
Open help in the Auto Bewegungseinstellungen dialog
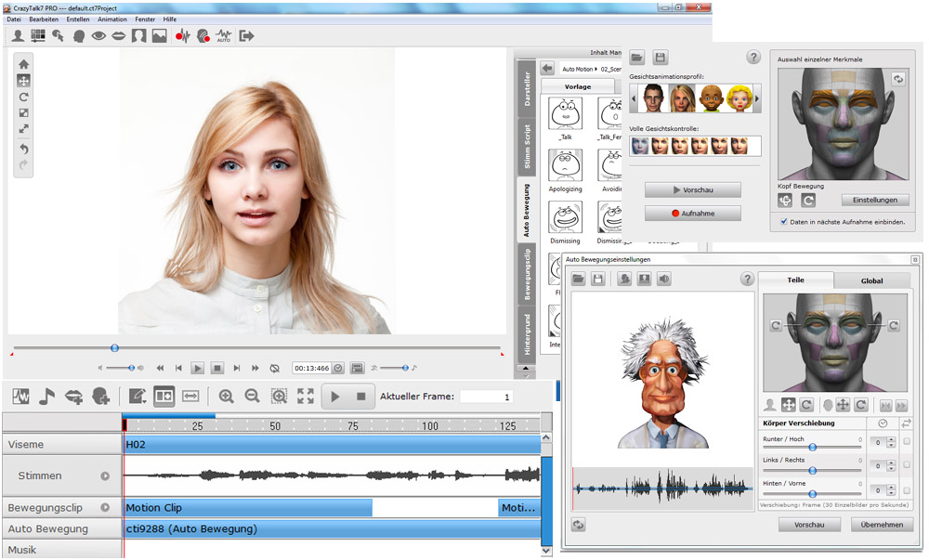point(746,279)
